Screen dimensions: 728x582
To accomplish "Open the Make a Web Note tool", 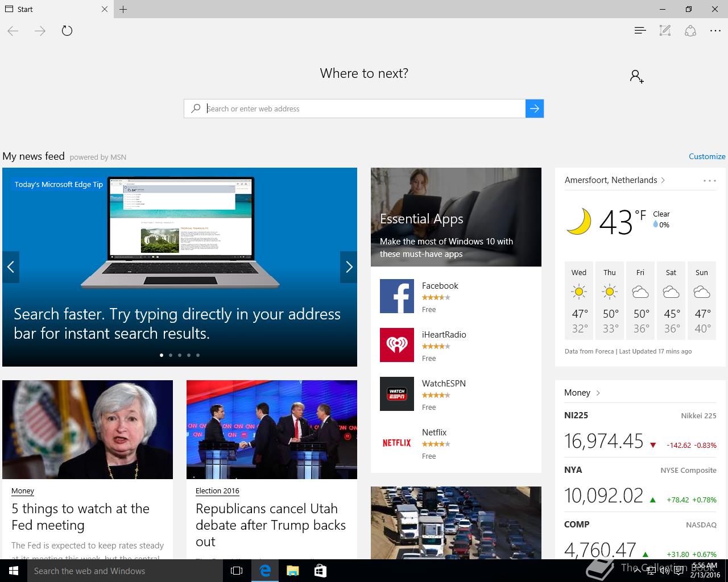I will point(665,31).
